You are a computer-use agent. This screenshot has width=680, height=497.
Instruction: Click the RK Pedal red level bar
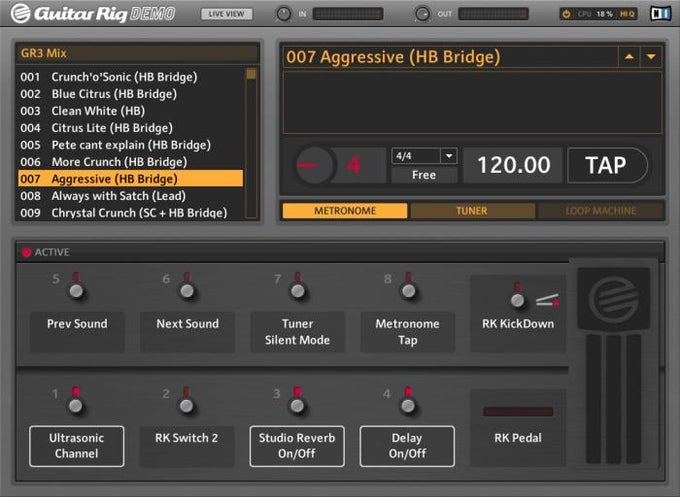click(x=518, y=412)
